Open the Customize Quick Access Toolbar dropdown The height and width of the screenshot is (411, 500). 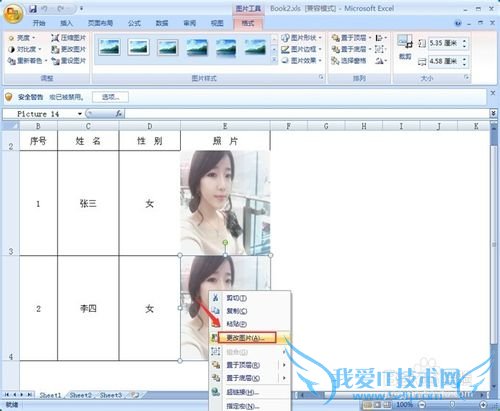click(82, 9)
